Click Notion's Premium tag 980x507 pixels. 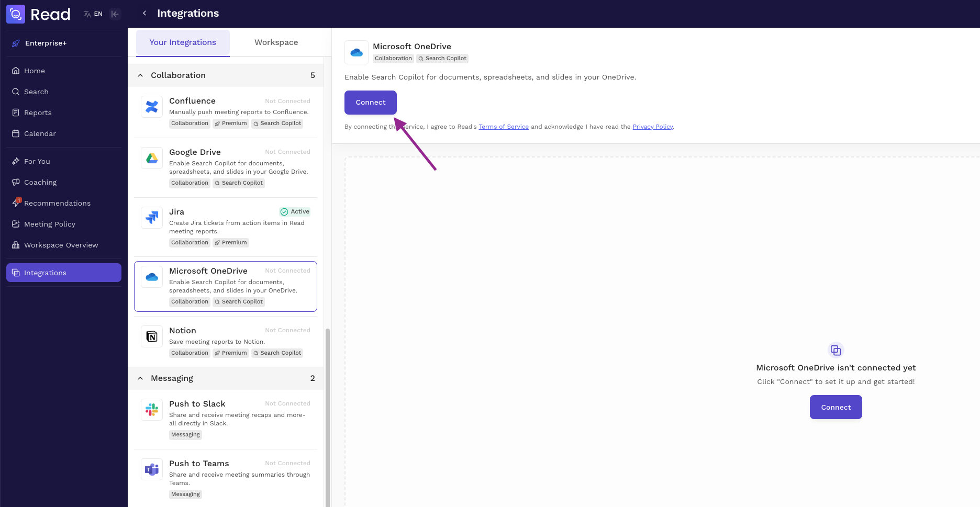point(231,353)
